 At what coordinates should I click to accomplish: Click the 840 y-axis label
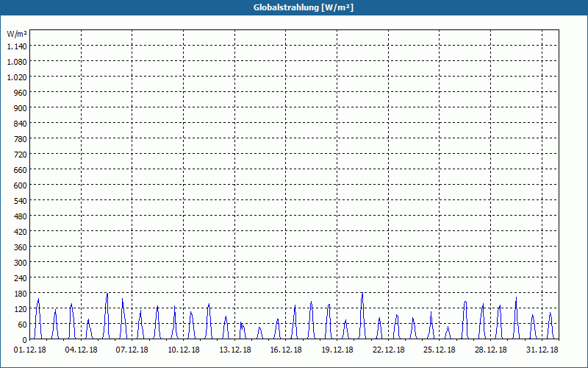tap(21, 124)
